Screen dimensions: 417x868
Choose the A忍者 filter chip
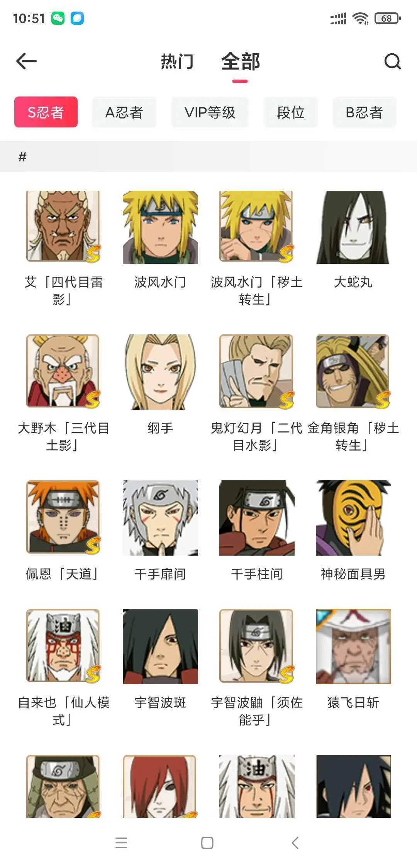coord(124,112)
